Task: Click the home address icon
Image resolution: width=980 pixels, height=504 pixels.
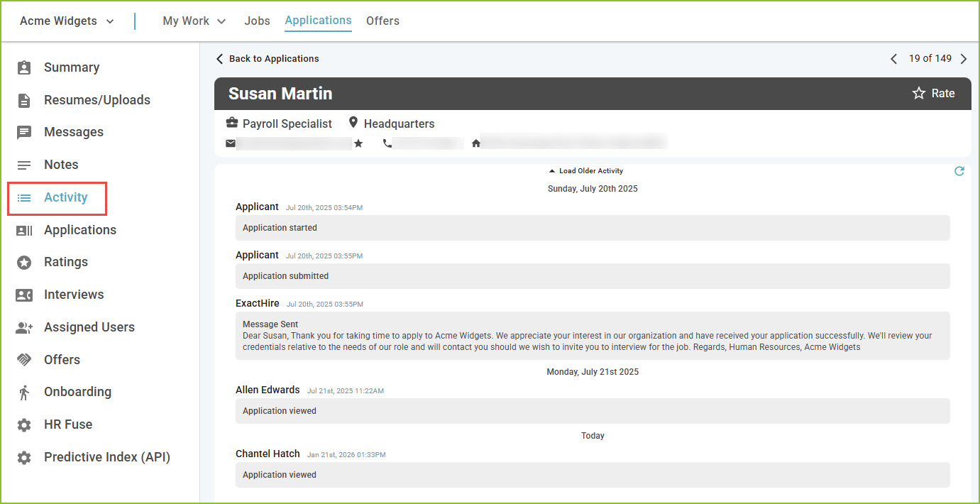Action: point(475,143)
